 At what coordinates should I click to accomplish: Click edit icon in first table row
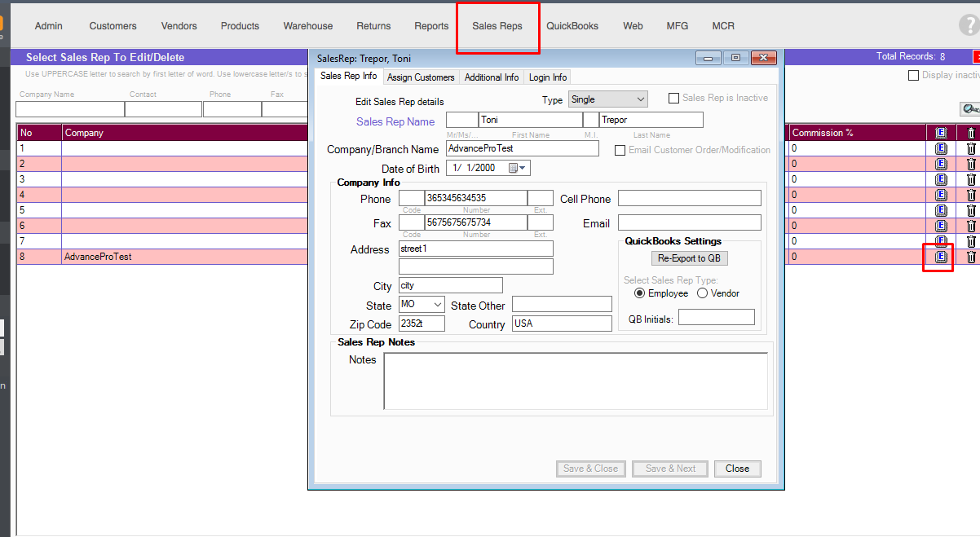(940, 148)
